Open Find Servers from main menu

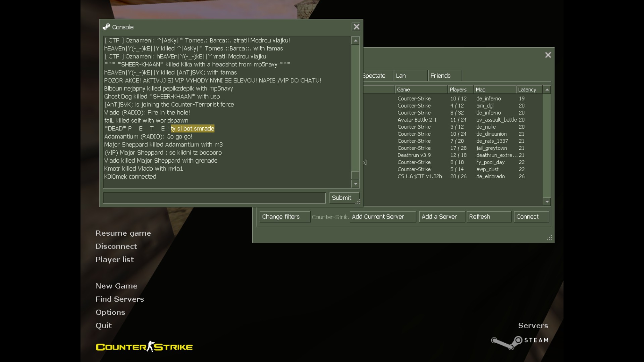(x=119, y=299)
